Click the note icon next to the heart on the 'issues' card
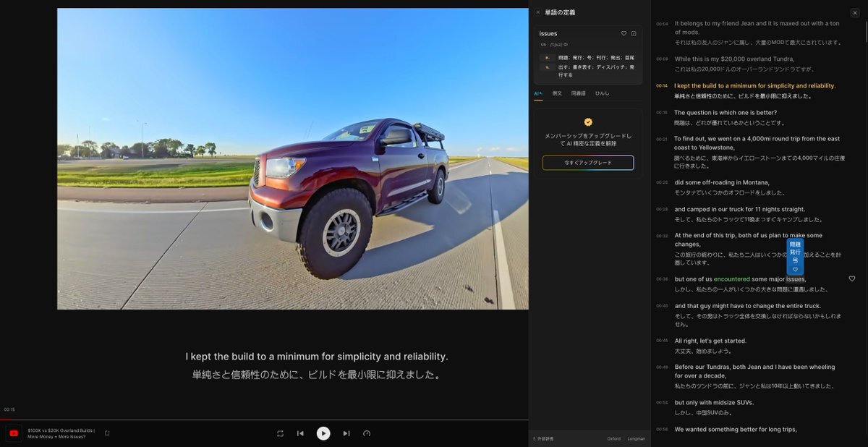The width and height of the screenshot is (868, 447). [634, 33]
